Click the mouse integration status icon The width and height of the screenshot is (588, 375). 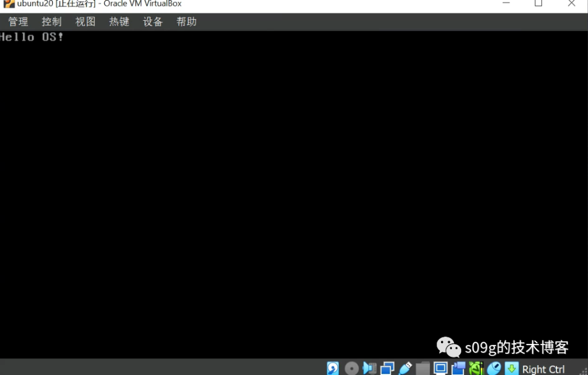pos(494,368)
